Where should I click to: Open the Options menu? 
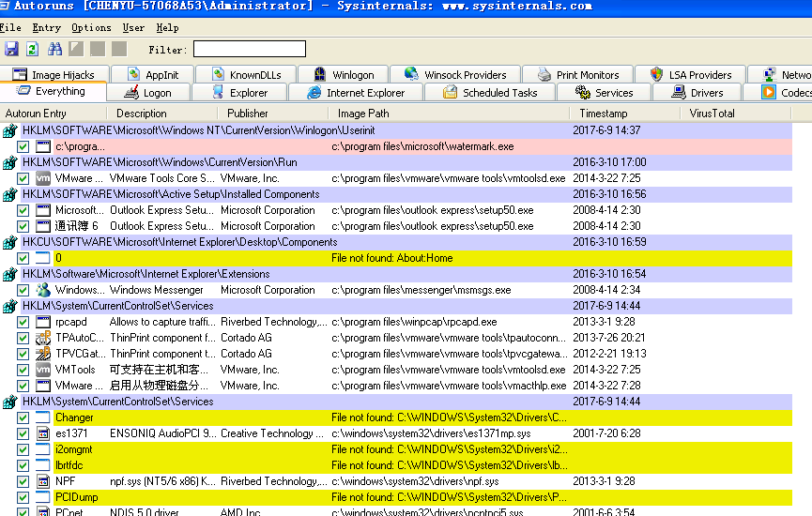click(91, 27)
